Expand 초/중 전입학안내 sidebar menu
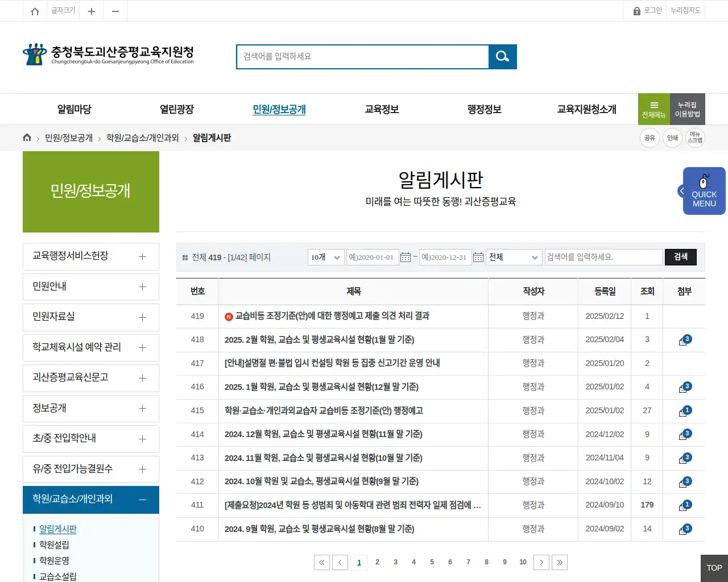The width and height of the screenshot is (728, 582). pos(91,439)
